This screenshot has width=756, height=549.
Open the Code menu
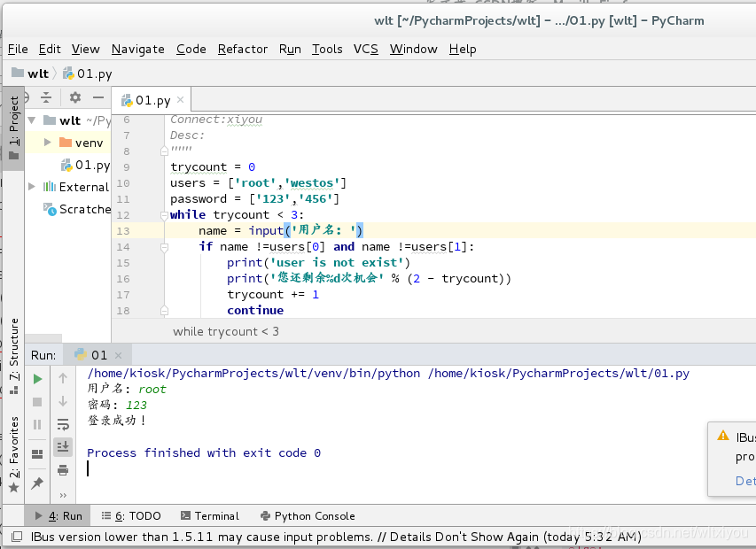[x=191, y=49]
